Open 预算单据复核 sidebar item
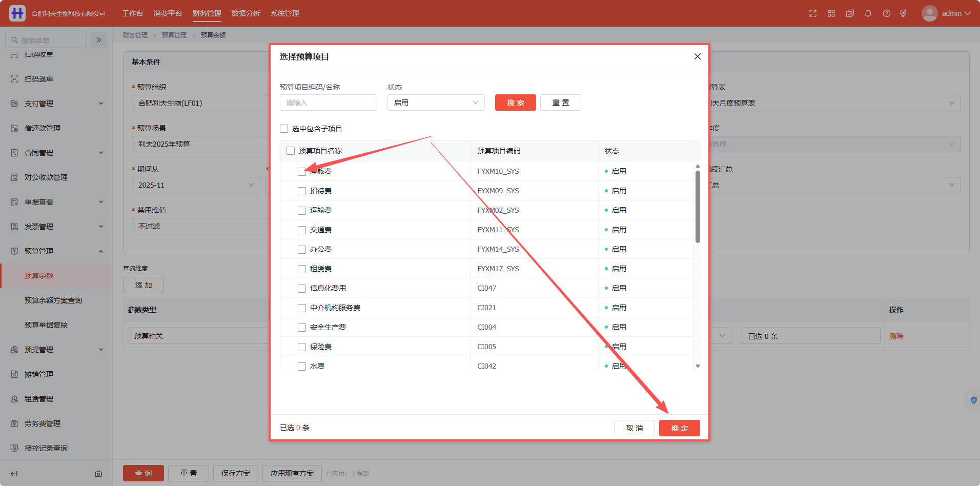The height and width of the screenshot is (486, 980). point(46,325)
